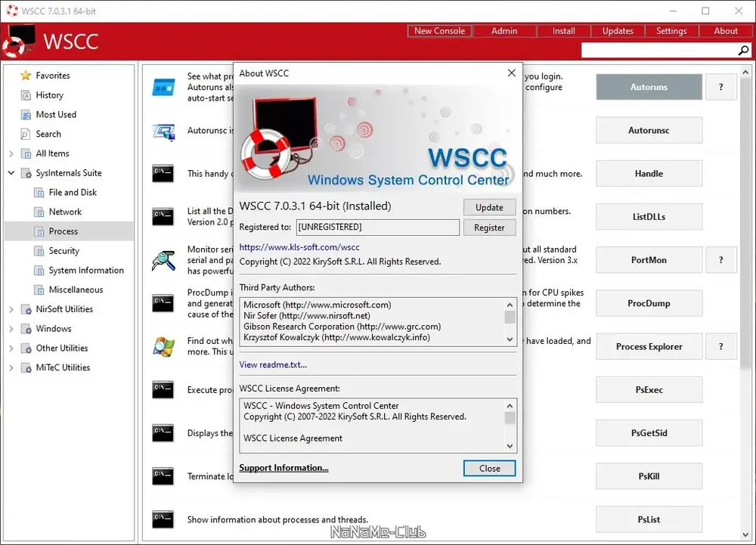Click the PortMon magnifier icon in list
756x545 pixels.
click(x=163, y=260)
